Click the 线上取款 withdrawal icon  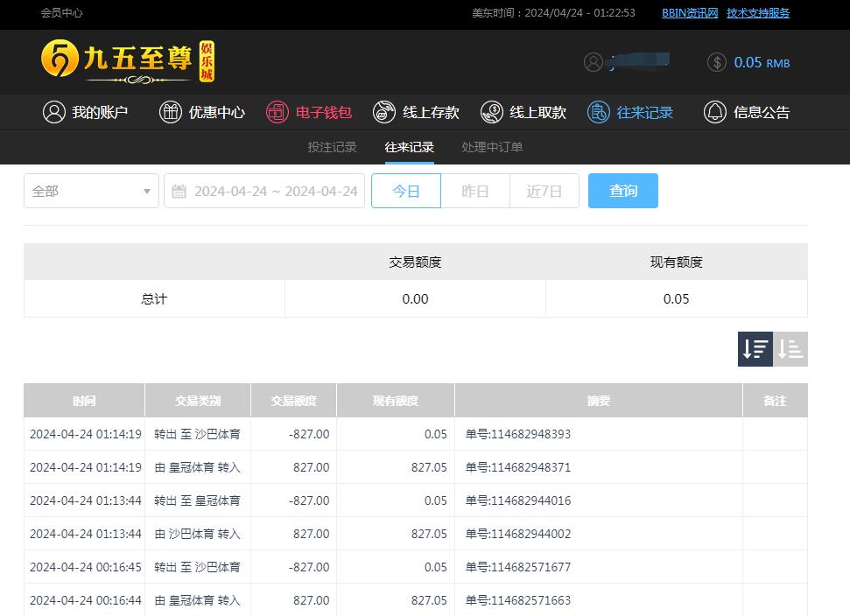click(x=492, y=112)
